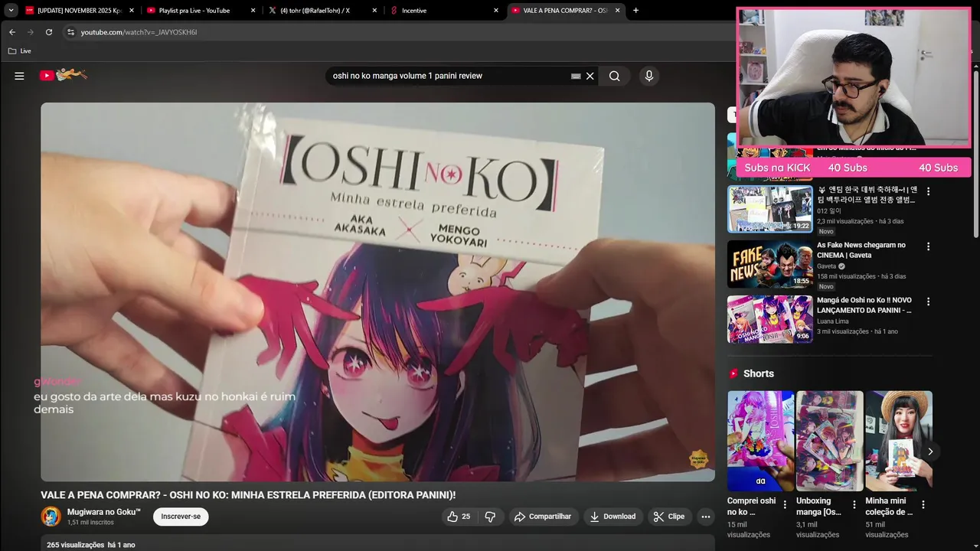Switch to UPDATE NOVEMBER 2025 Kpop tab
The width and height of the screenshot is (980, 551).
pyautogui.click(x=79, y=11)
